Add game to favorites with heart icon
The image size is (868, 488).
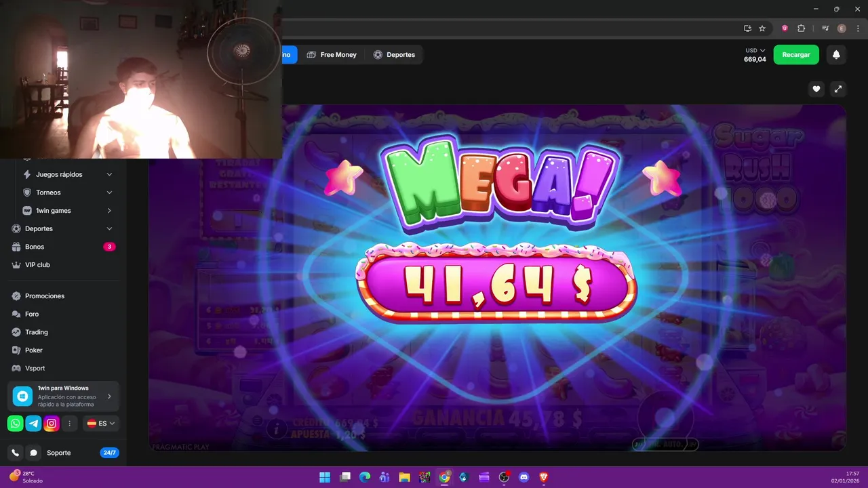tap(816, 89)
